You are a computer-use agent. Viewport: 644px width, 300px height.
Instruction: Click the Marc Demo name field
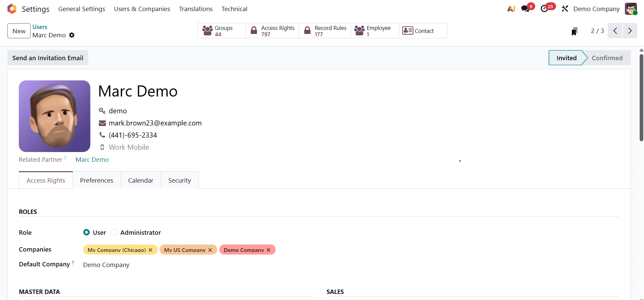[x=138, y=91]
